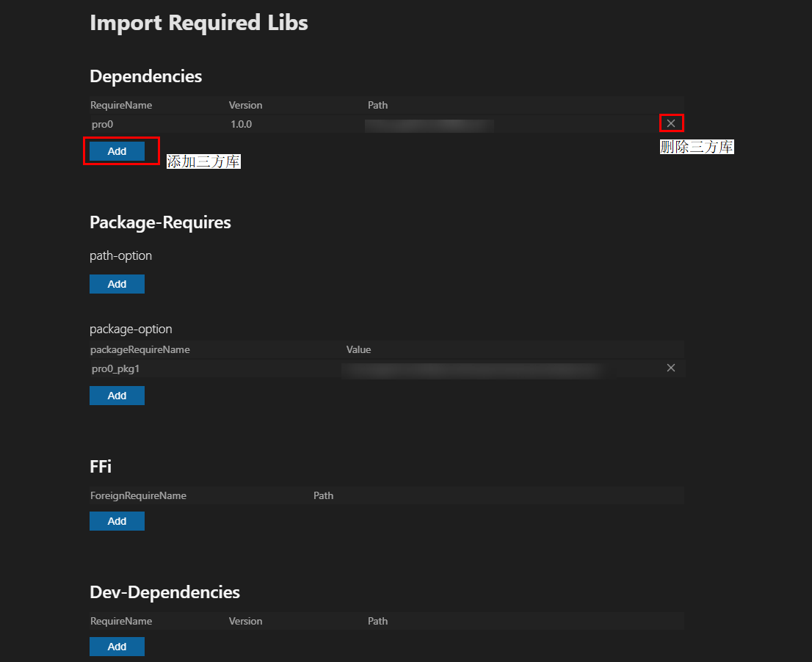
Task: Delete the pro0 dependency row
Action: click(x=671, y=123)
